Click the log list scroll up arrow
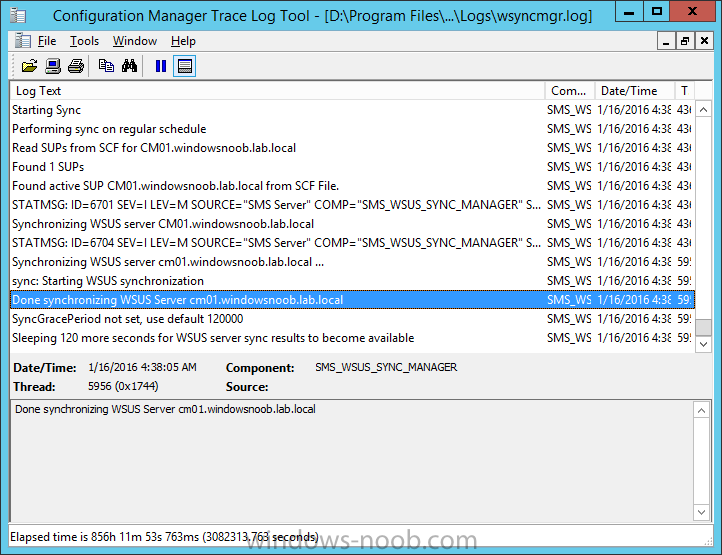Image resolution: width=722 pixels, height=555 pixels. click(703, 110)
